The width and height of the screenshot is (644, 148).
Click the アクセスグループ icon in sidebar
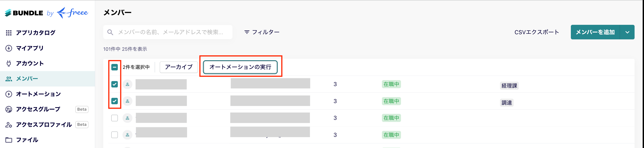[9, 109]
